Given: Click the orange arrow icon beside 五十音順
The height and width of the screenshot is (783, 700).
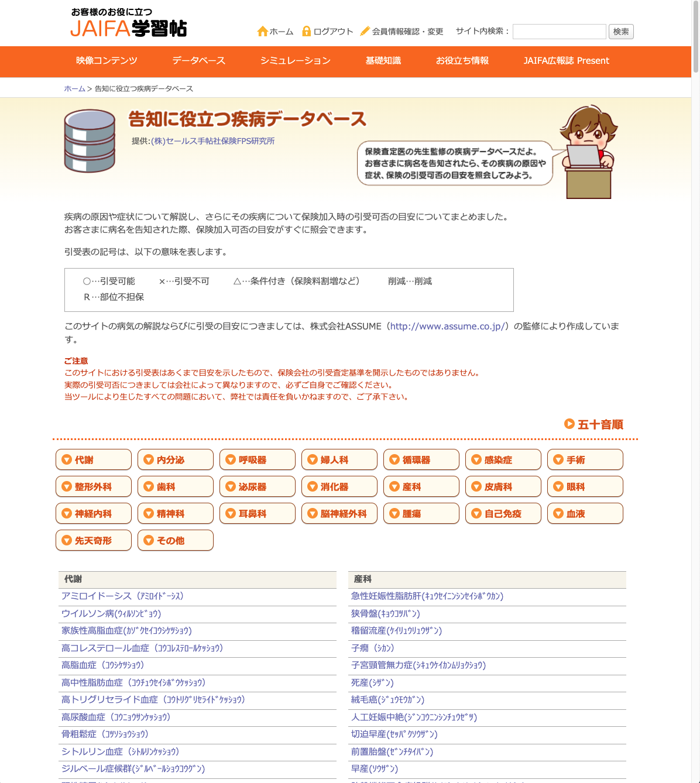Looking at the screenshot, I should pos(569,424).
